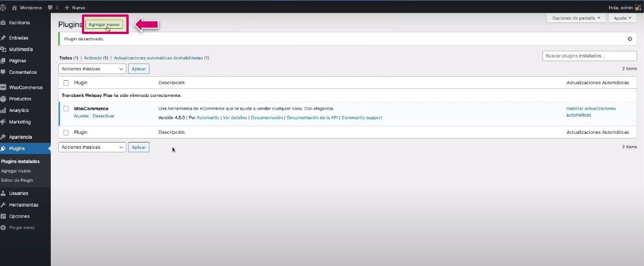644x266 pixels.
Task: Open the WordPress logo menu
Action: 3,8
